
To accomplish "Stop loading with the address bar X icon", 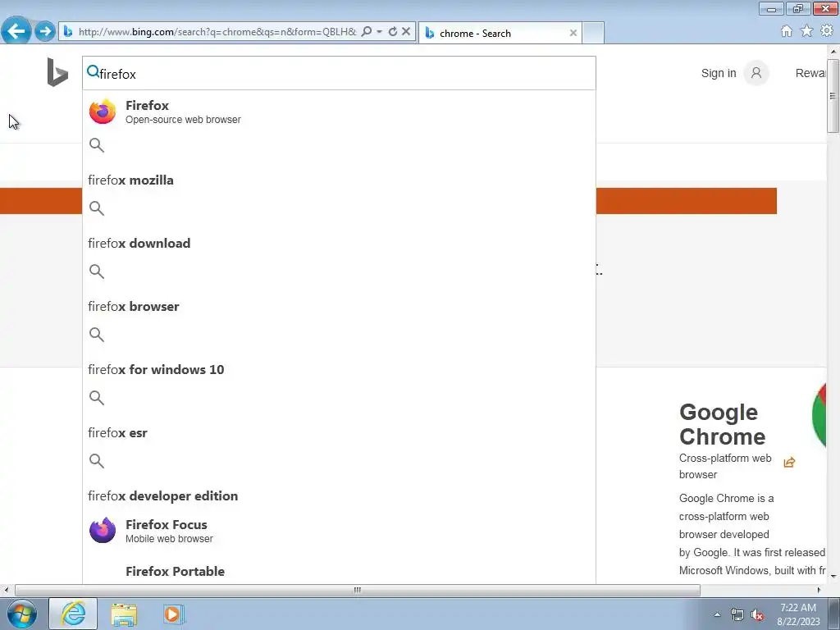I will (406, 32).
